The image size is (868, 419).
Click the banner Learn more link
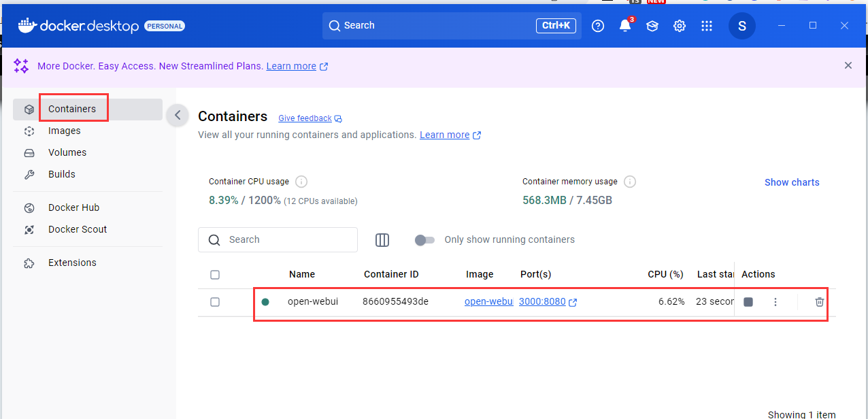pos(291,66)
